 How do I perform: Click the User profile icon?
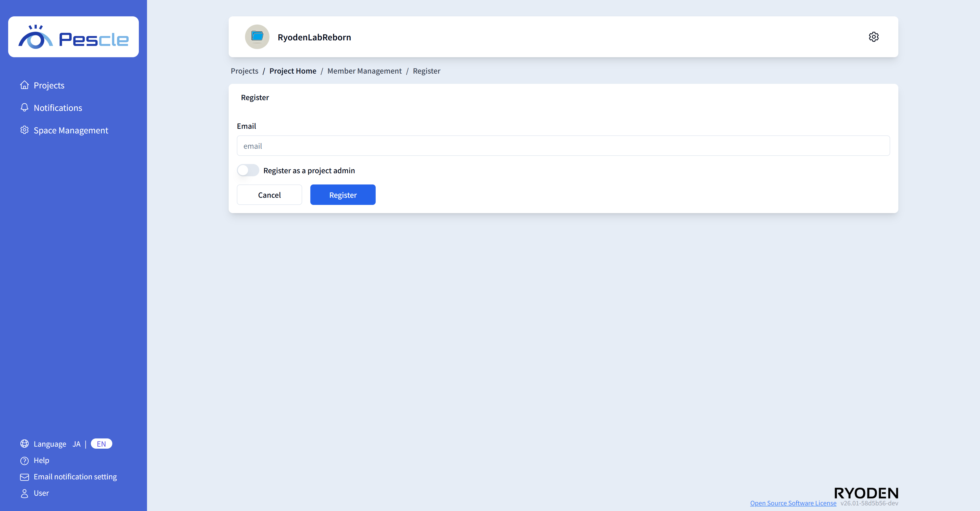pyautogui.click(x=24, y=493)
